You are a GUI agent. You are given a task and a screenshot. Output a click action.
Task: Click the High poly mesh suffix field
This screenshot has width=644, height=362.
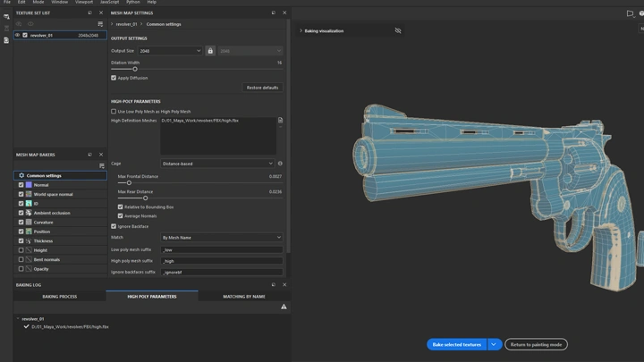pyautogui.click(x=222, y=261)
